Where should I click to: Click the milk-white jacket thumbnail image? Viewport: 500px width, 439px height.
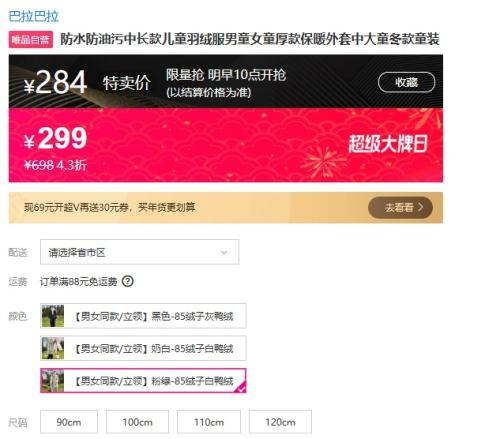point(53,348)
